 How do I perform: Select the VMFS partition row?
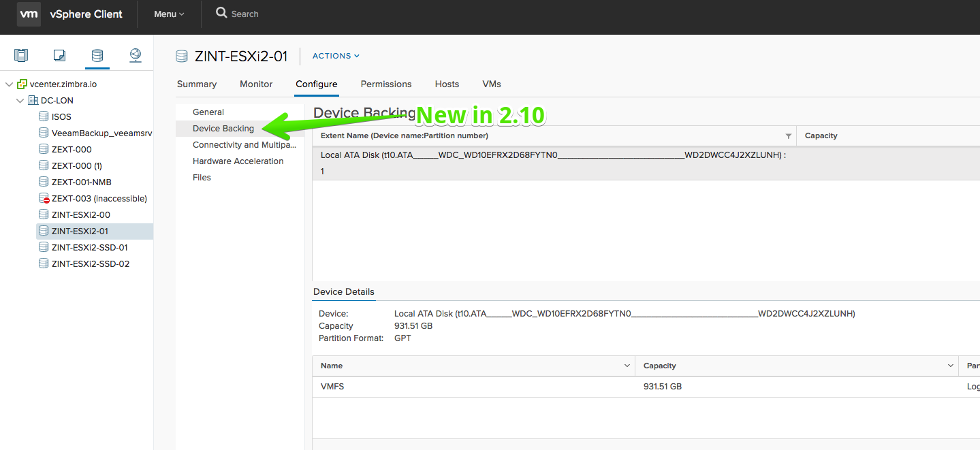[x=646, y=387]
